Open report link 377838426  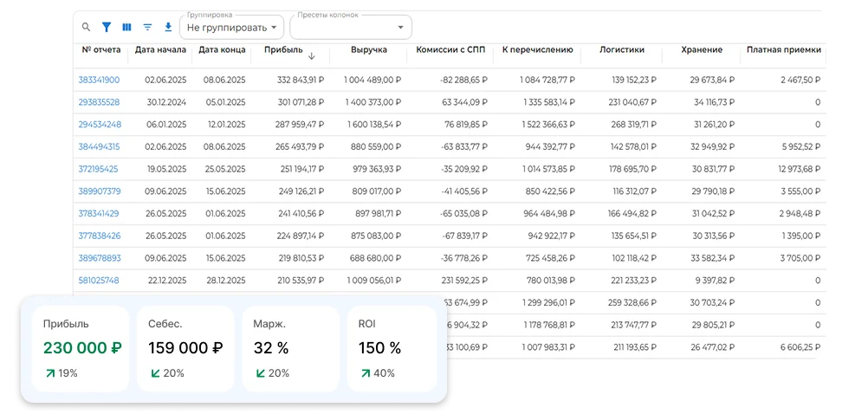[x=99, y=236]
